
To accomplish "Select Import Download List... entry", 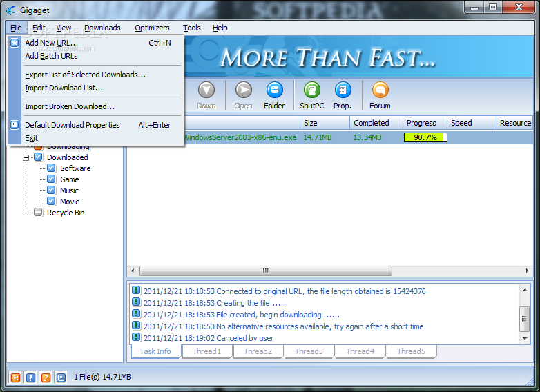I will tap(96, 88).
